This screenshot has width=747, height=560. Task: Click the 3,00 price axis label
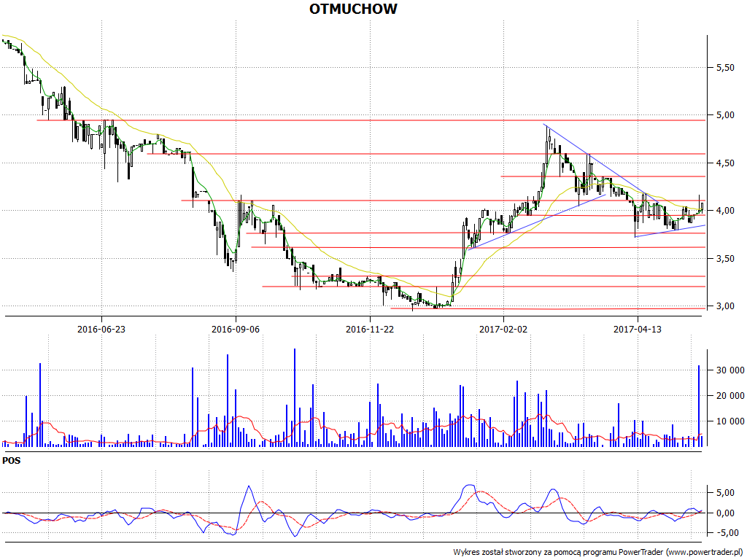coord(724,306)
